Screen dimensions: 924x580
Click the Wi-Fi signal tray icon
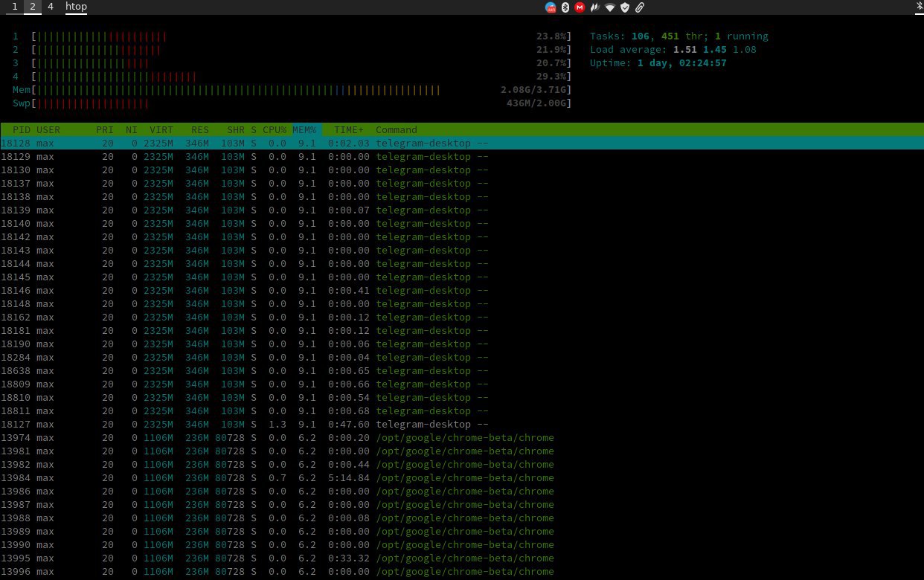(610, 7)
